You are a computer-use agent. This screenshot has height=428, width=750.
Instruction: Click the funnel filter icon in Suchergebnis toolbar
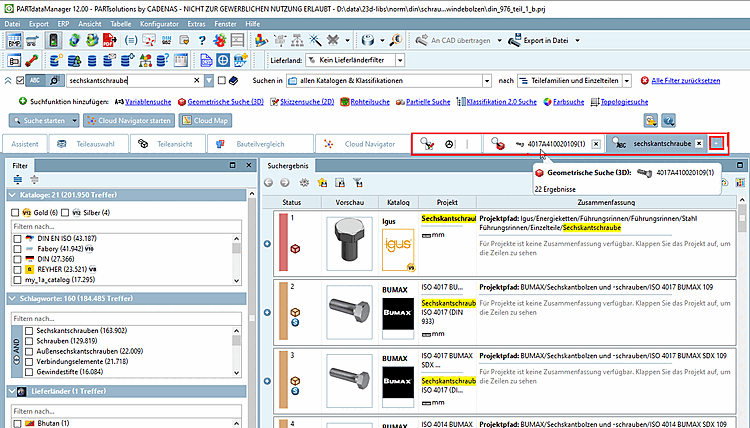pos(358,182)
